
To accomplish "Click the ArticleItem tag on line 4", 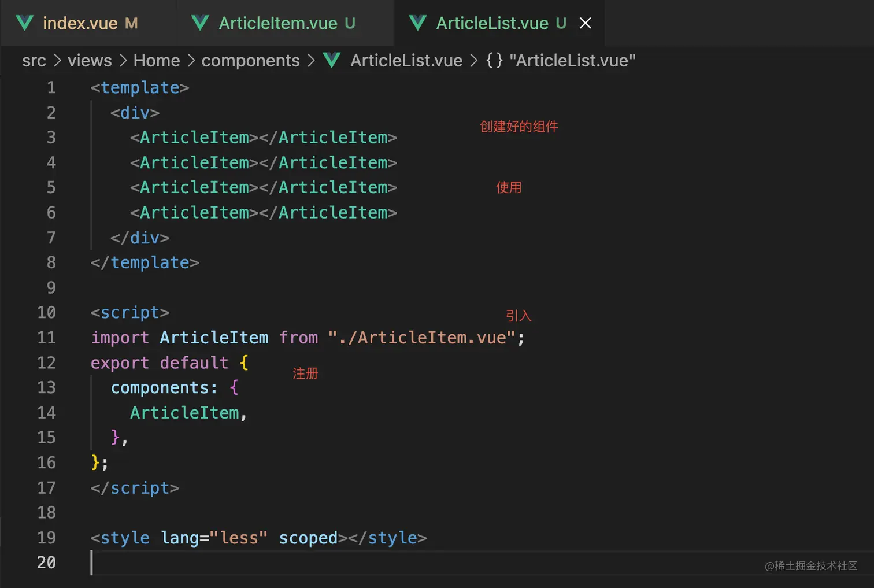I will pyautogui.click(x=264, y=163).
